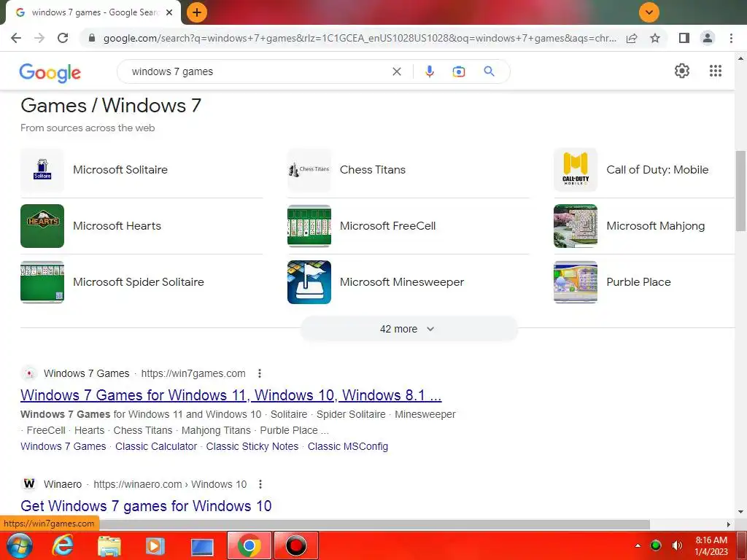This screenshot has width=747, height=560.
Task: Select Microsoft FreeCell
Action: (409, 226)
